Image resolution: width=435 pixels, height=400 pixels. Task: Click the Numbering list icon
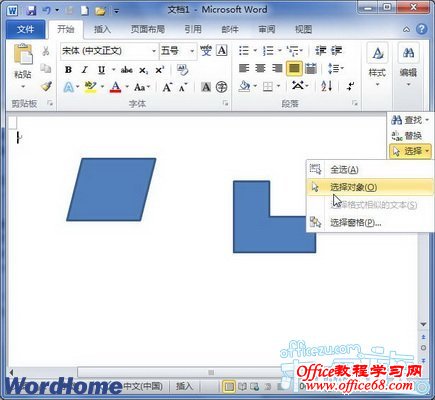pos(268,51)
